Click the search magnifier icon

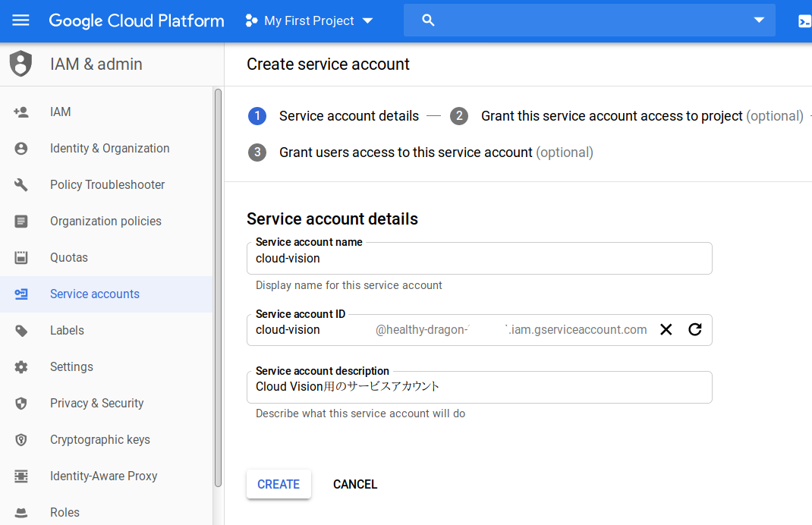click(428, 20)
